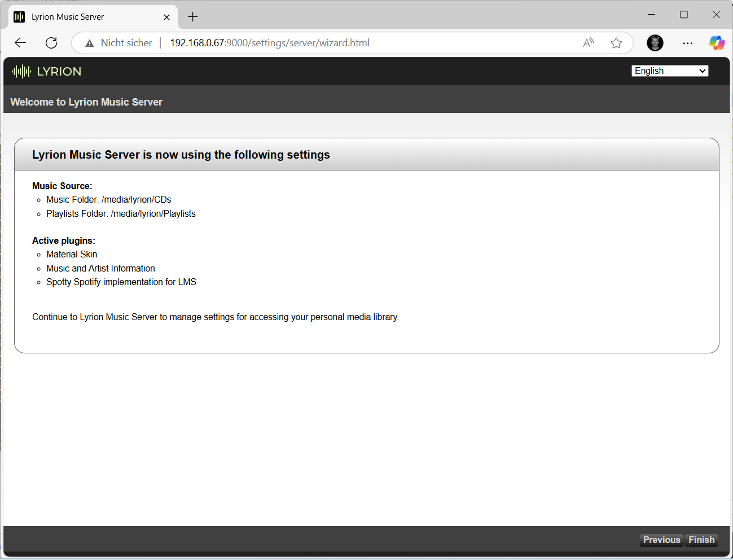Viewport: 733px width, 560px height.
Task: Open the English language dropdown
Action: (x=670, y=71)
